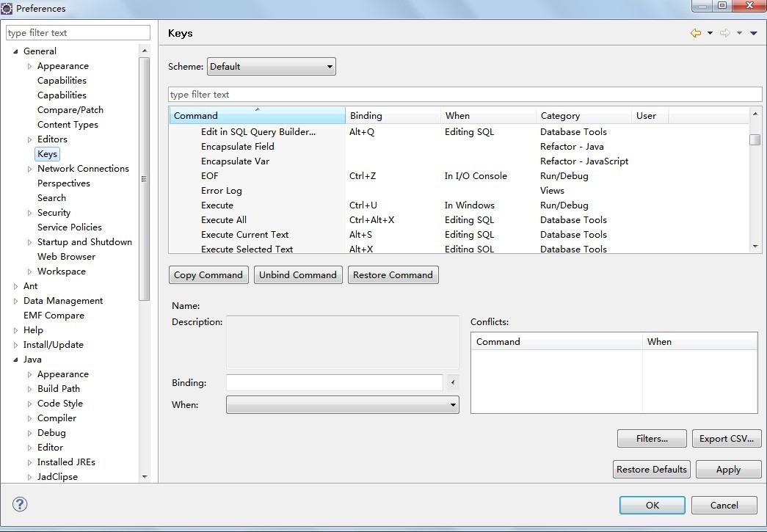Click the Unbind Command button

tap(298, 275)
